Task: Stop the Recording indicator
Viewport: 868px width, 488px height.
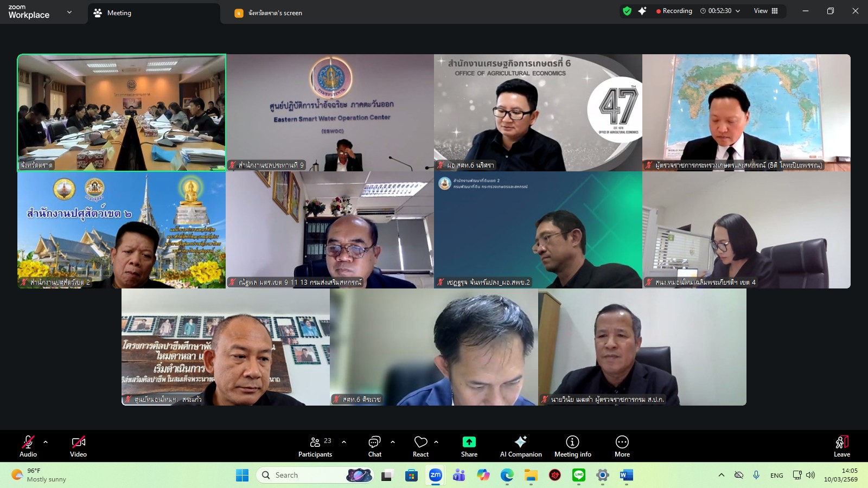Action: (x=674, y=10)
